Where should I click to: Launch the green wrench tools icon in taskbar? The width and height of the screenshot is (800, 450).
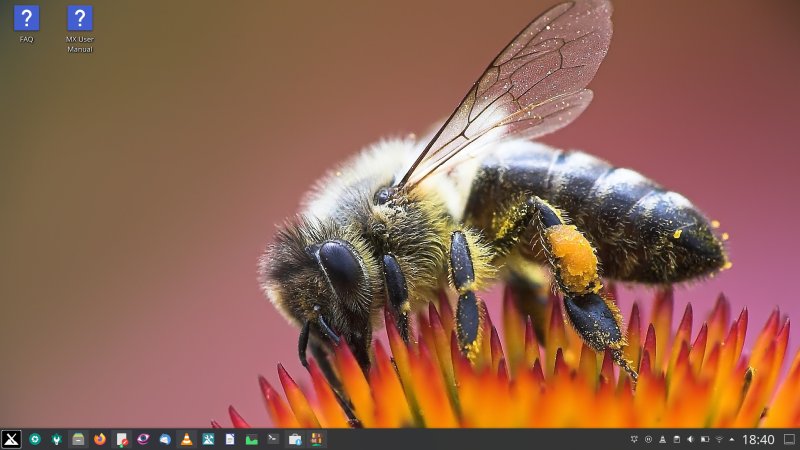click(57, 439)
